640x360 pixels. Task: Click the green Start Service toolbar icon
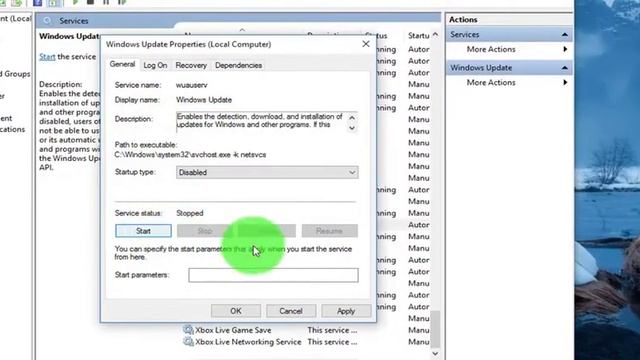click(75, 2)
